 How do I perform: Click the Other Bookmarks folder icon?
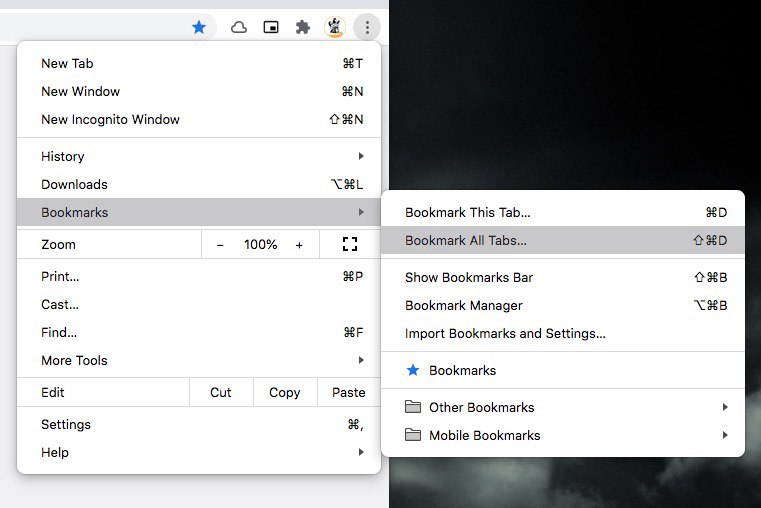[x=413, y=407]
